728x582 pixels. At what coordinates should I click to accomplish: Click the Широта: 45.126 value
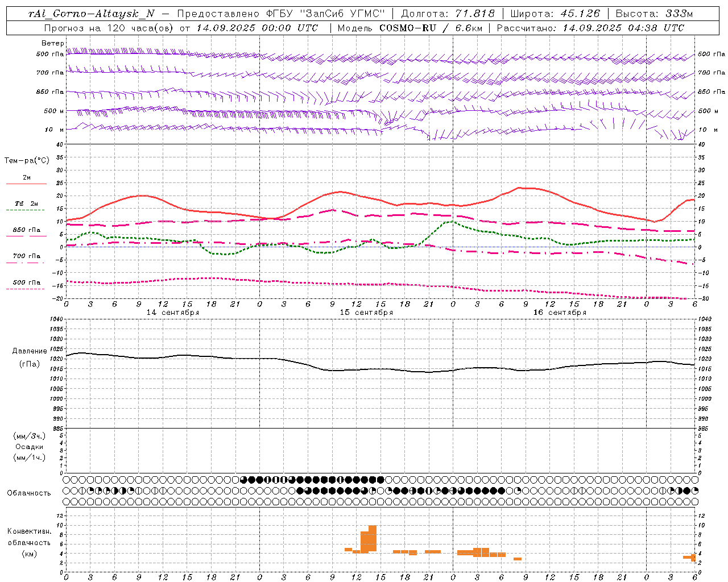tap(555, 14)
